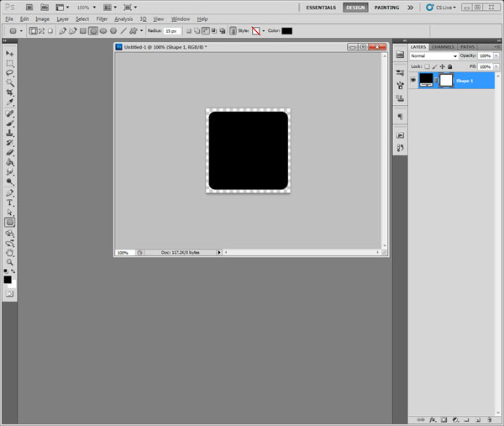Select the Smudge tool
Viewport: 504px width, 426px height.
point(9,171)
